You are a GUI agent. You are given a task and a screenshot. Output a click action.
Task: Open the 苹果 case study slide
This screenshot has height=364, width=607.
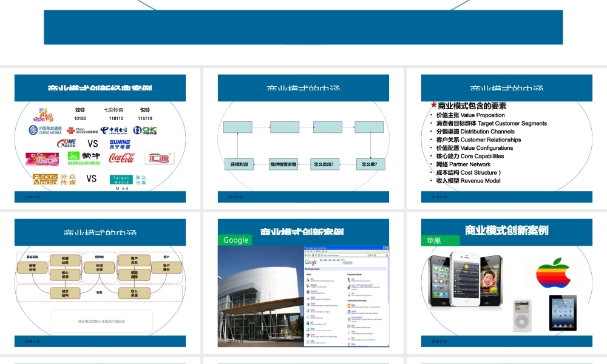tap(506, 283)
